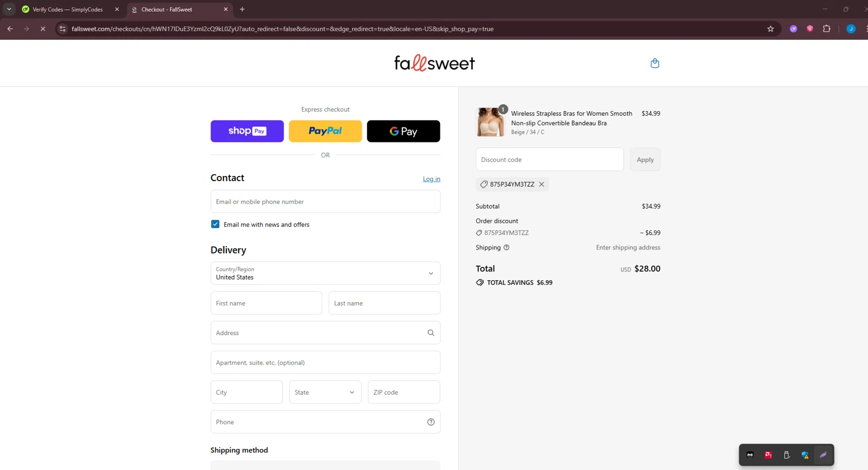Click the shipping info help icon
The width and height of the screenshot is (868, 470).
tap(506, 248)
